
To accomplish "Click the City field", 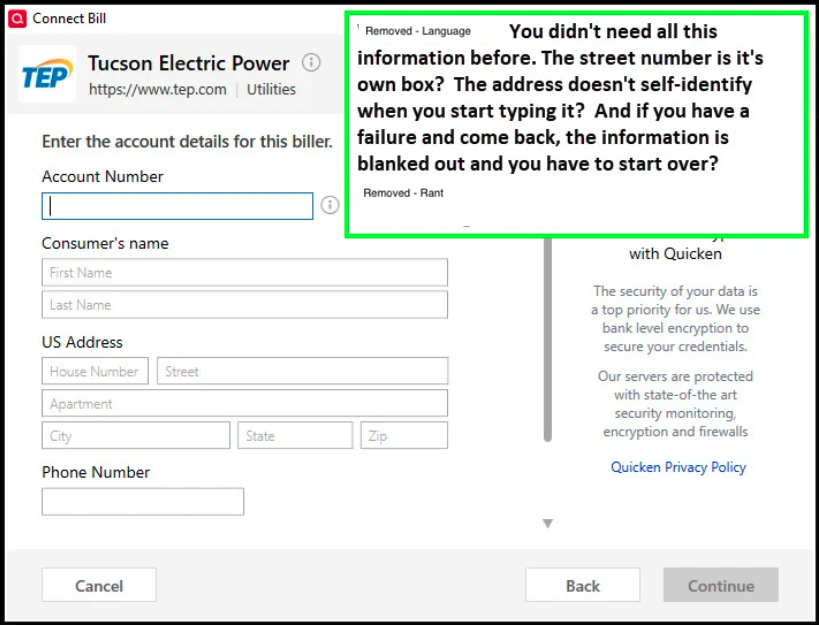I will pos(136,435).
